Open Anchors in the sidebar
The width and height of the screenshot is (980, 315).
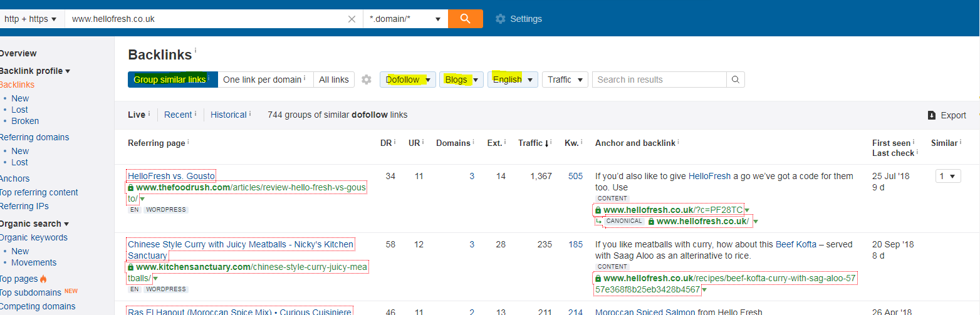(15, 178)
